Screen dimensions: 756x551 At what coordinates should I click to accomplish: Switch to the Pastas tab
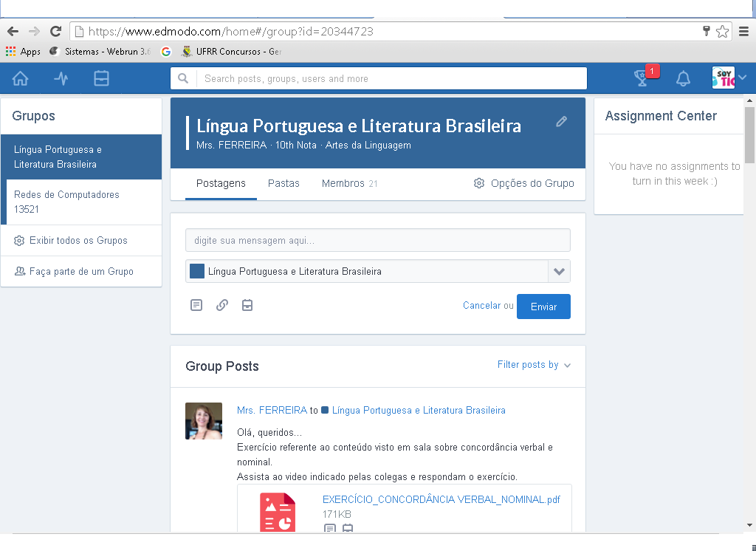coord(283,183)
